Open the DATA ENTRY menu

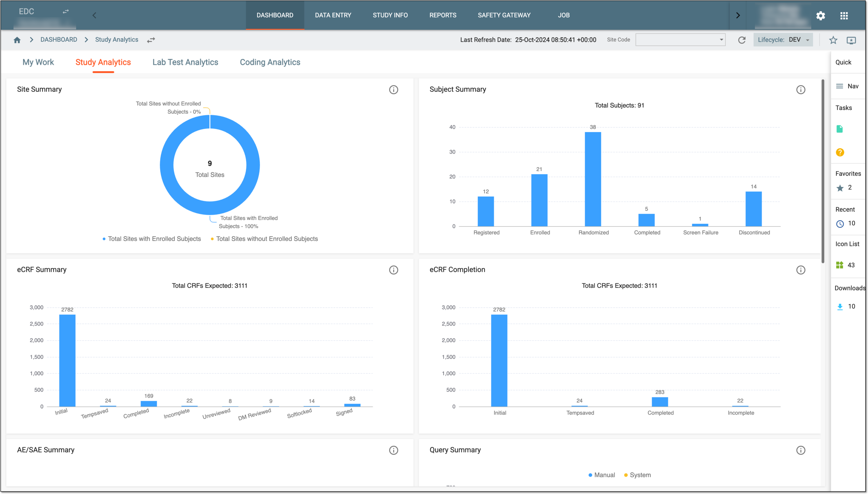[x=333, y=15]
